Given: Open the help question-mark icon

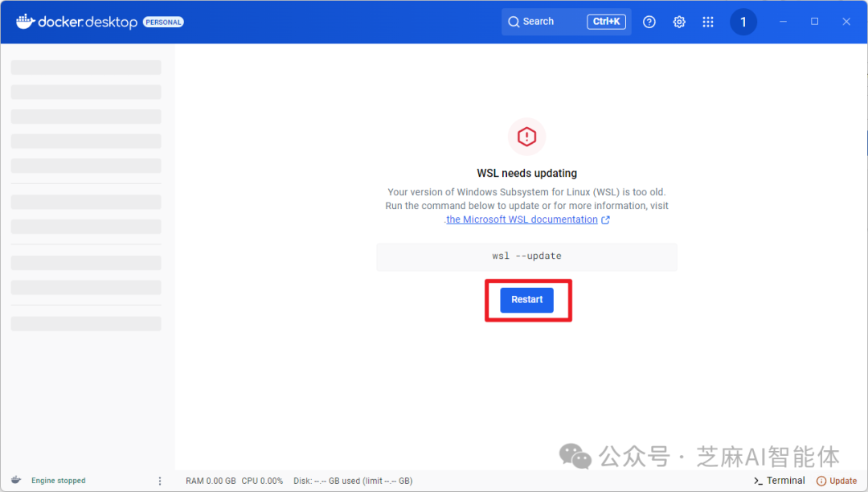Looking at the screenshot, I should coord(649,23).
